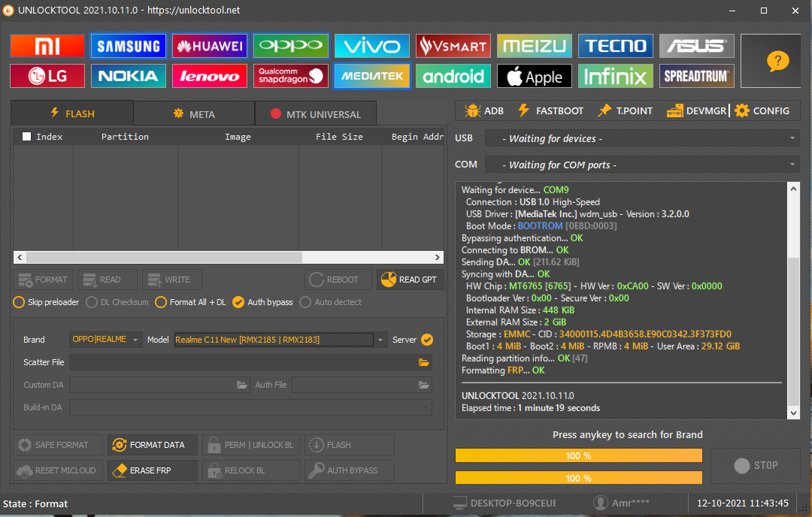Select the OPPO brand tile
The width and height of the screenshot is (812, 517).
pyautogui.click(x=291, y=46)
